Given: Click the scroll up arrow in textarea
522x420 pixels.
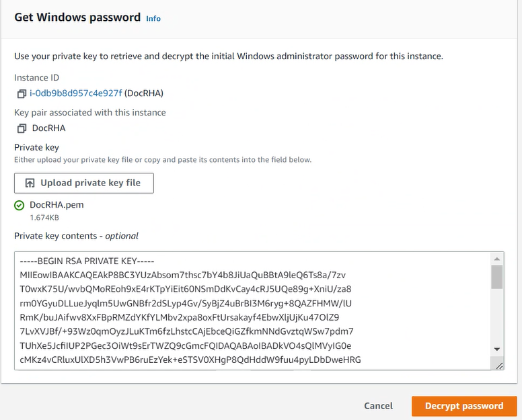Looking at the screenshot, I should click(497, 259).
